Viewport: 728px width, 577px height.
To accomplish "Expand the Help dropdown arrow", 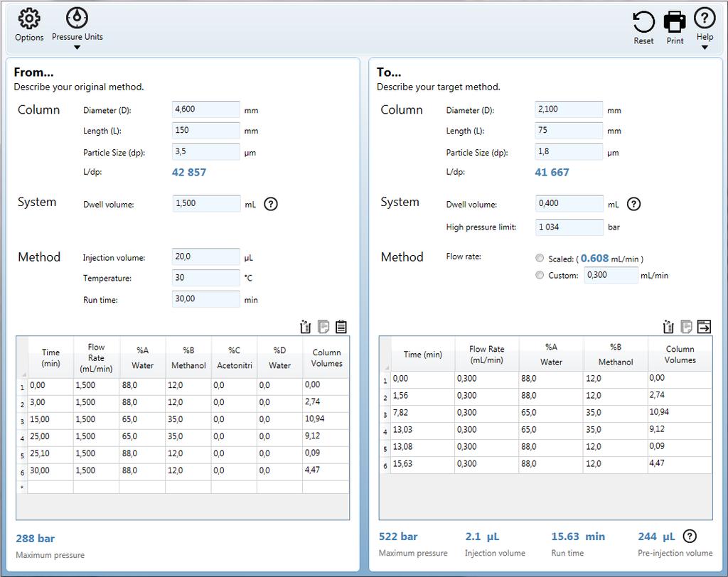I will tap(705, 48).
